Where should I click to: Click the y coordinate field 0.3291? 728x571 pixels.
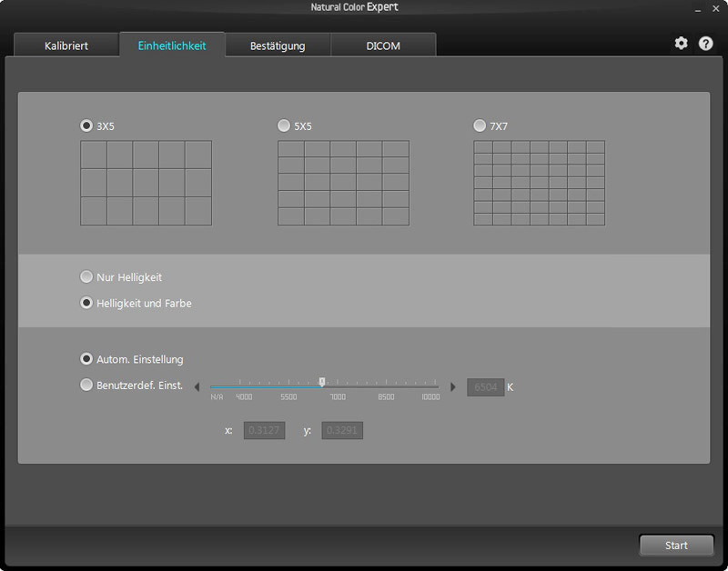(x=342, y=430)
